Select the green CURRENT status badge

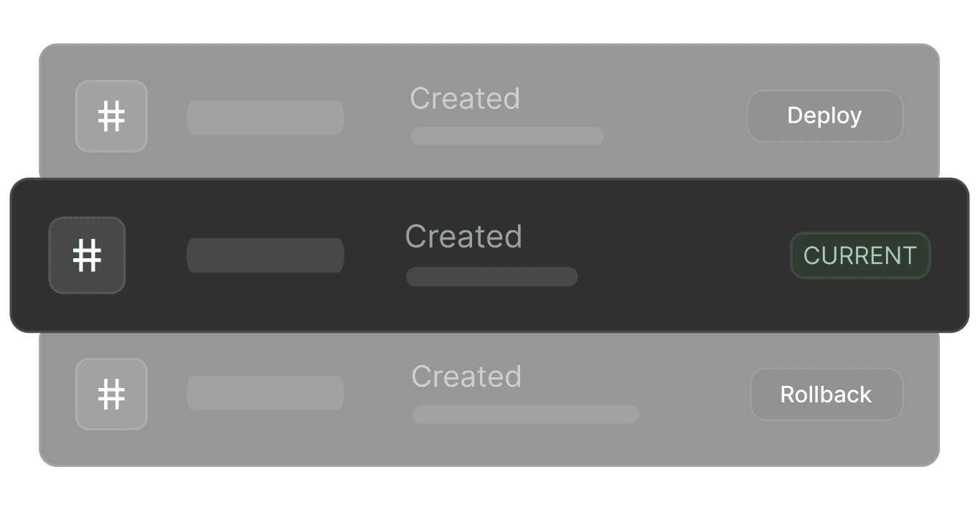(859, 255)
